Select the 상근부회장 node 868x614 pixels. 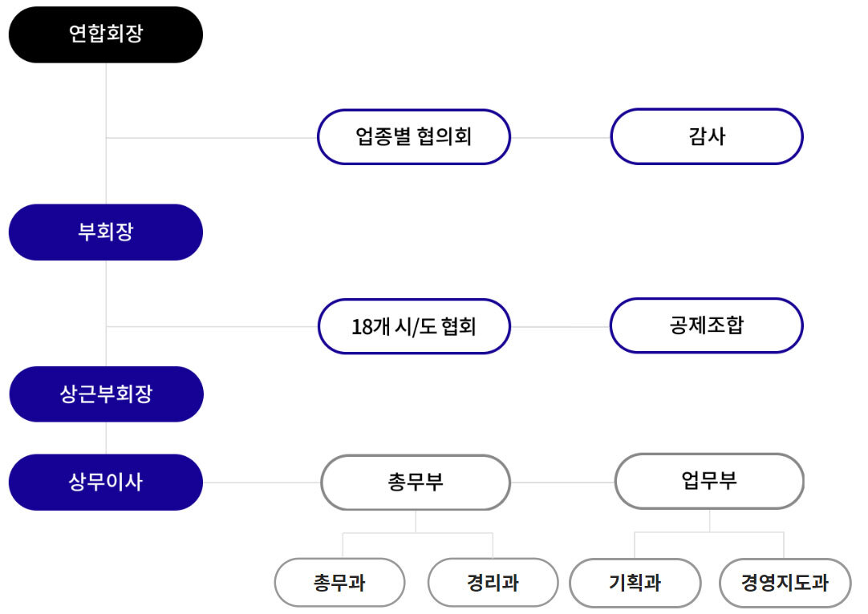click(106, 394)
